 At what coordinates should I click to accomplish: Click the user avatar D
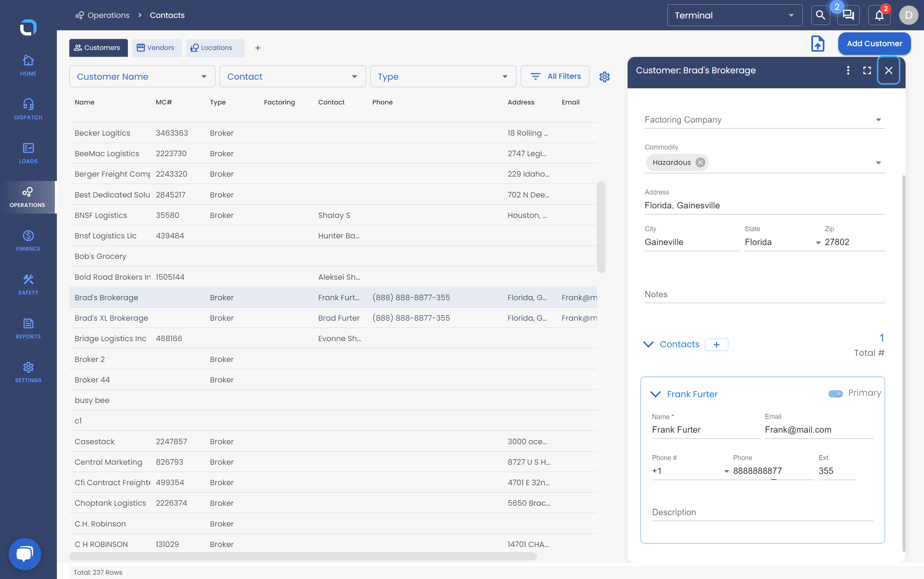(x=908, y=15)
